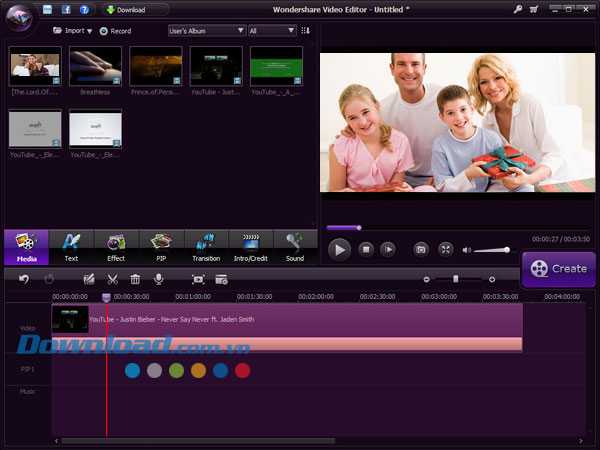Viewport: 600px width, 450px height.
Task: Mute audio using the speaker icon
Action: coord(466,249)
